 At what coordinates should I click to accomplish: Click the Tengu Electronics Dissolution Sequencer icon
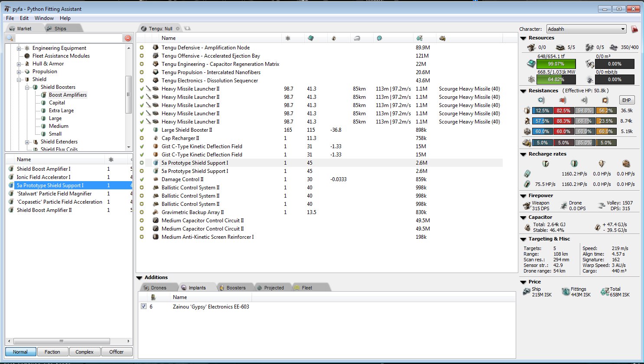pos(156,81)
